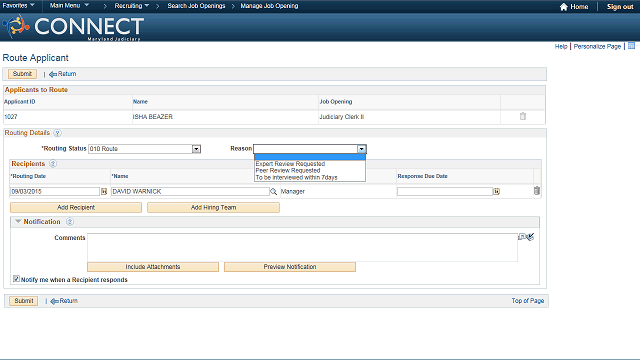Screen dimensions: 640x360
Task: Open Routing Details help icon
Action: tap(58, 133)
